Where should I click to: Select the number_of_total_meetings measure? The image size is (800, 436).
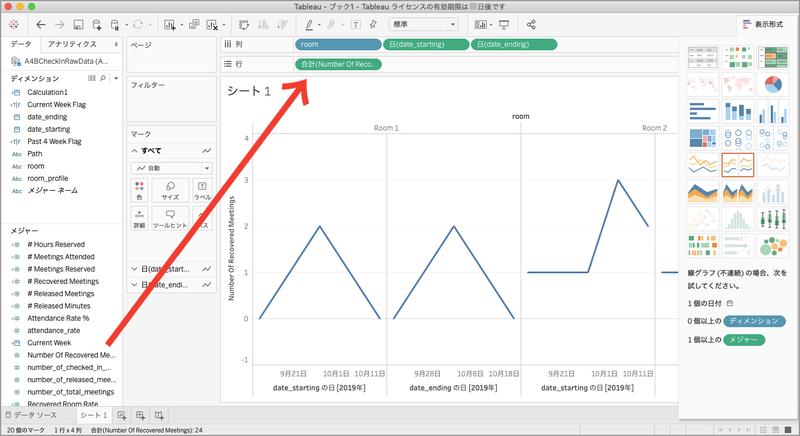tap(70, 392)
